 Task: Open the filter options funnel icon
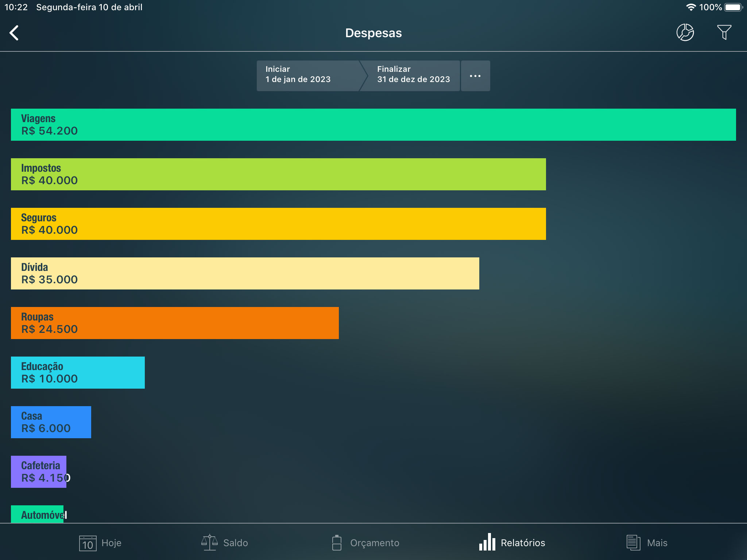click(724, 32)
